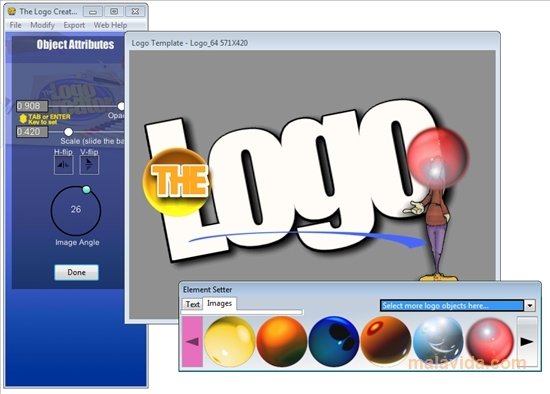
Task: Switch to the Images tab in Element Setter
Action: point(220,303)
